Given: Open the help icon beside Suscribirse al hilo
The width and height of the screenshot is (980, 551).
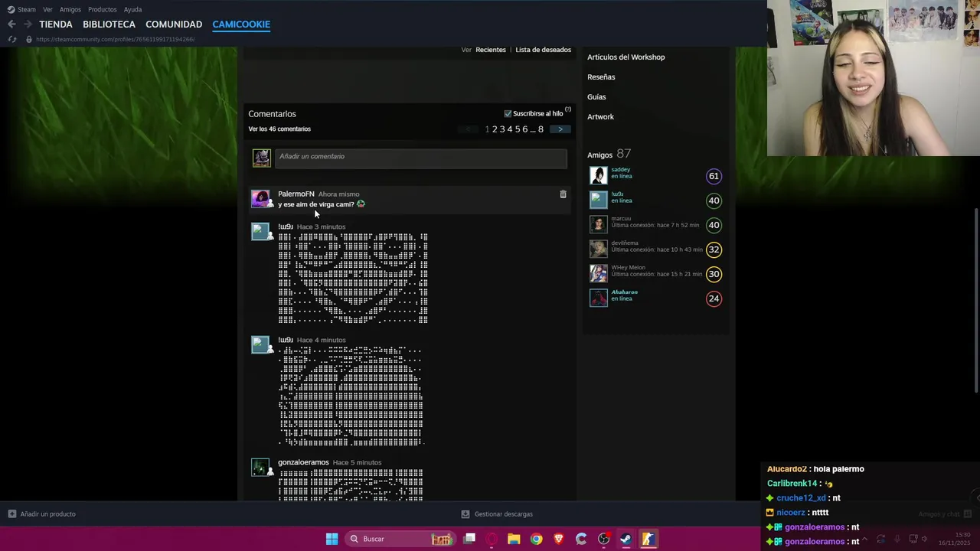Looking at the screenshot, I should coord(568,110).
